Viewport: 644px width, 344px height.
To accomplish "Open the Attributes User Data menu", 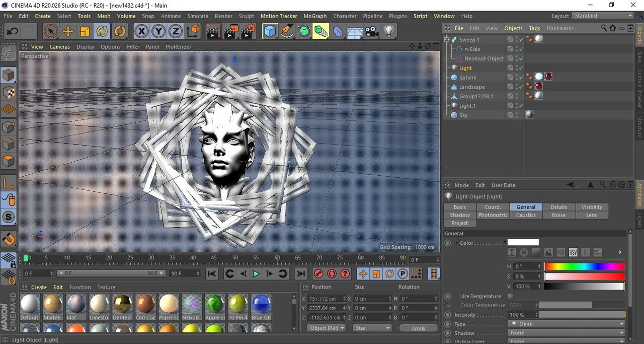I will [x=503, y=185].
